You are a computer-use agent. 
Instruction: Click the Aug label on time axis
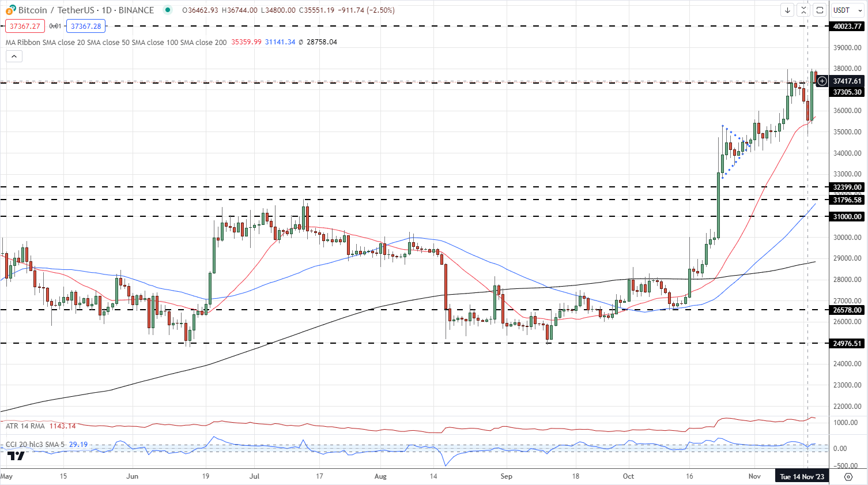pyautogui.click(x=380, y=476)
